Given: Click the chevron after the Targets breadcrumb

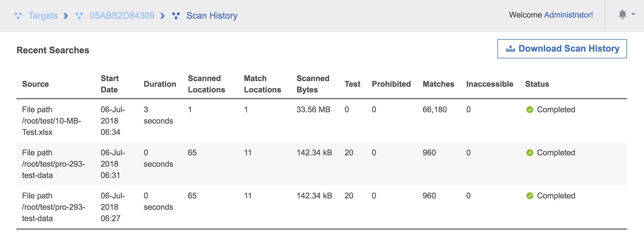Looking at the screenshot, I should coord(66,16).
